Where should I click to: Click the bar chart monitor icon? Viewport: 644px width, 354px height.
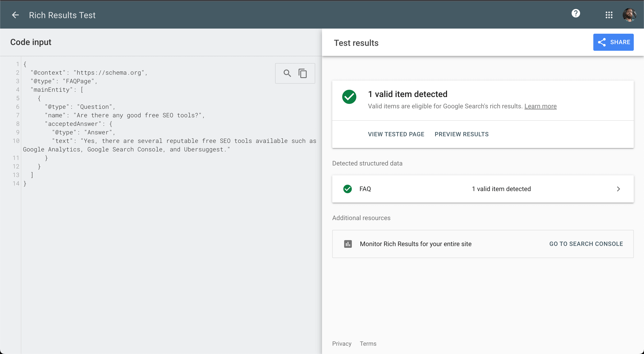348,244
